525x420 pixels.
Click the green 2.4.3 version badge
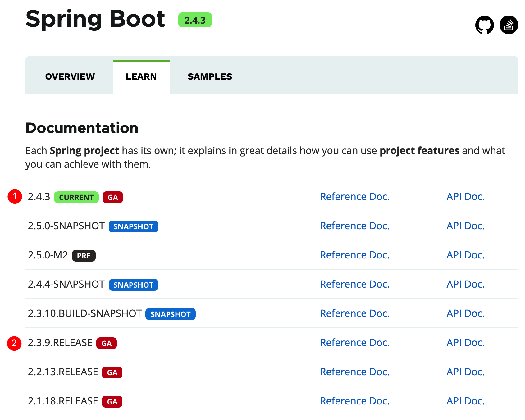[x=195, y=20]
